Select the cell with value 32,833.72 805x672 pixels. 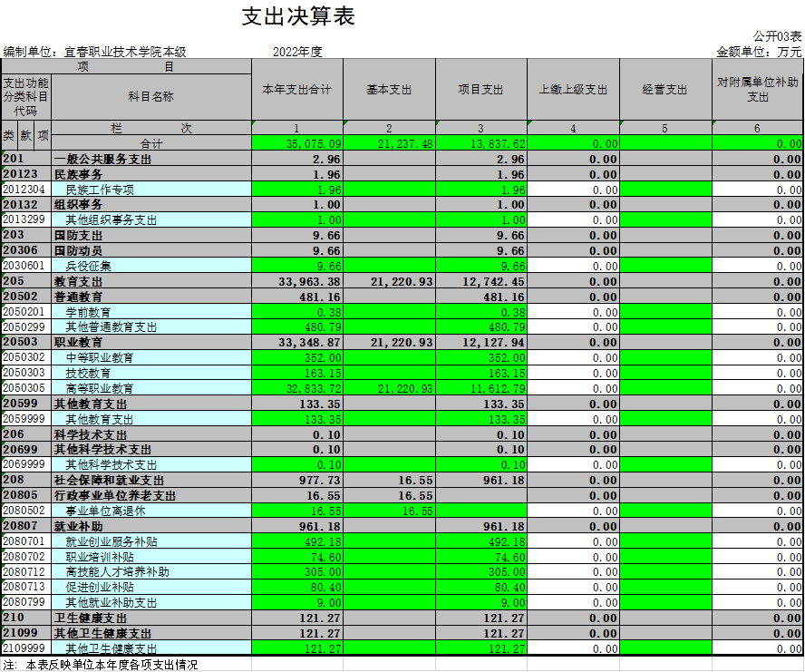coord(296,388)
